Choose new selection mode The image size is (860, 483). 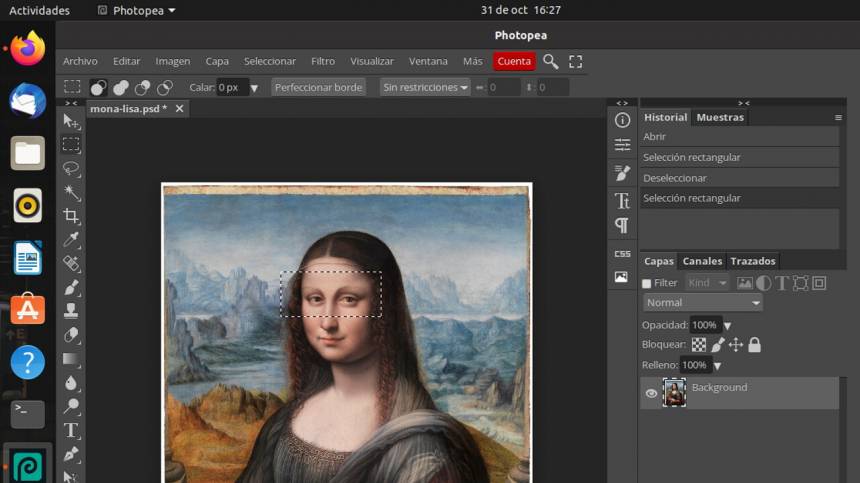point(98,87)
